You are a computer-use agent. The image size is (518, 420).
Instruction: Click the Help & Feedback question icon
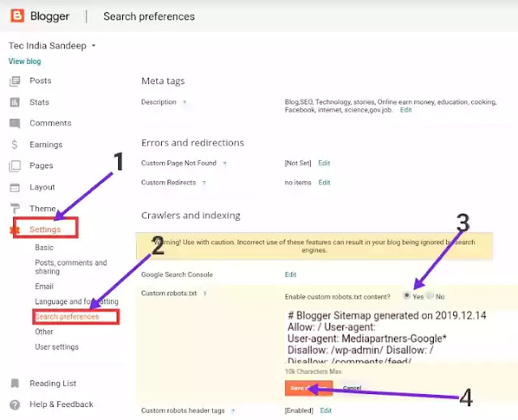(15, 405)
